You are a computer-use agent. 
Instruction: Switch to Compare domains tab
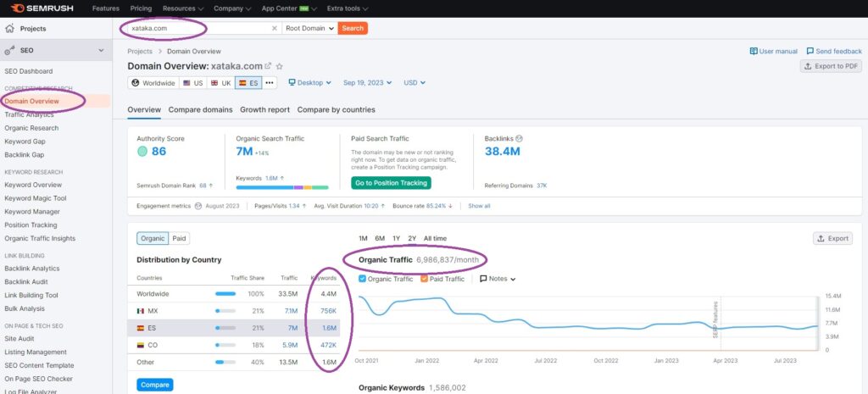coord(200,109)
